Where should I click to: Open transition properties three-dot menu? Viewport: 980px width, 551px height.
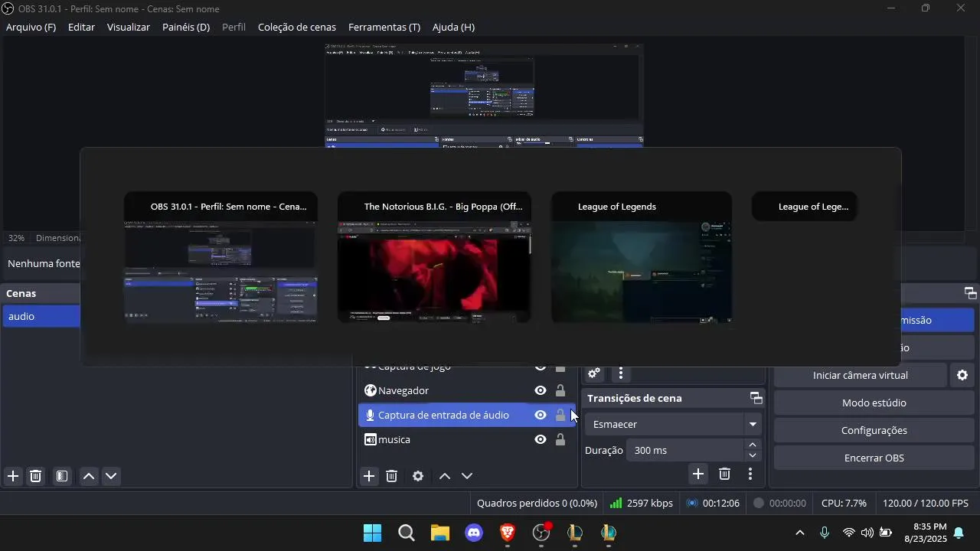pos(750,474)
